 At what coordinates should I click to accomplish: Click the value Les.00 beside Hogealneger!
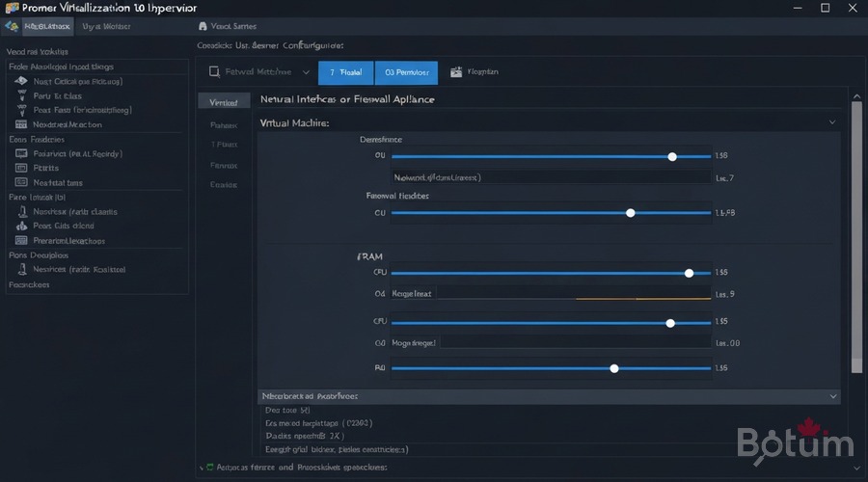coord(727,343)
